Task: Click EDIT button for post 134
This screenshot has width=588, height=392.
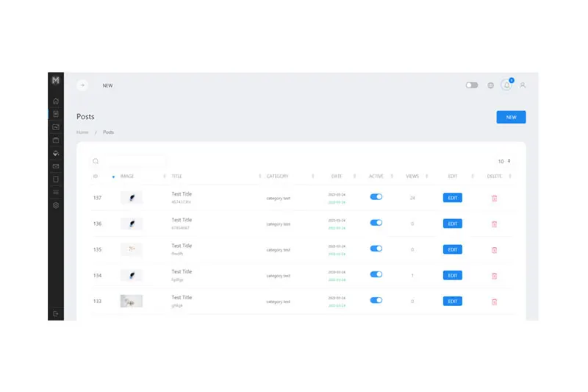Action: pyautogui.click(x=452, y=275)
